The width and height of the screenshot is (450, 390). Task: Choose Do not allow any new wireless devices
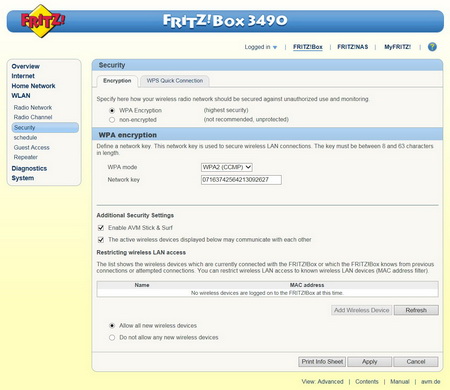112,337
